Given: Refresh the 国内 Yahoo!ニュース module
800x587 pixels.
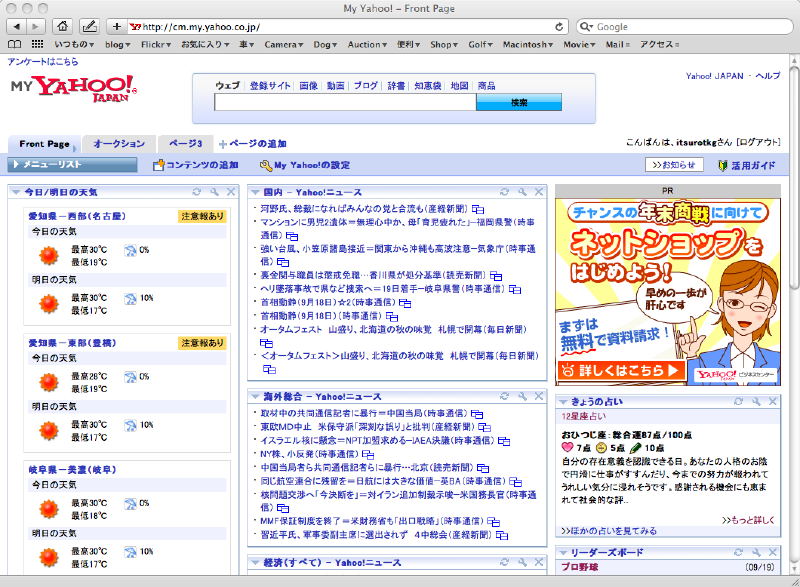Looking at the screenshot, I should [505, 192].
